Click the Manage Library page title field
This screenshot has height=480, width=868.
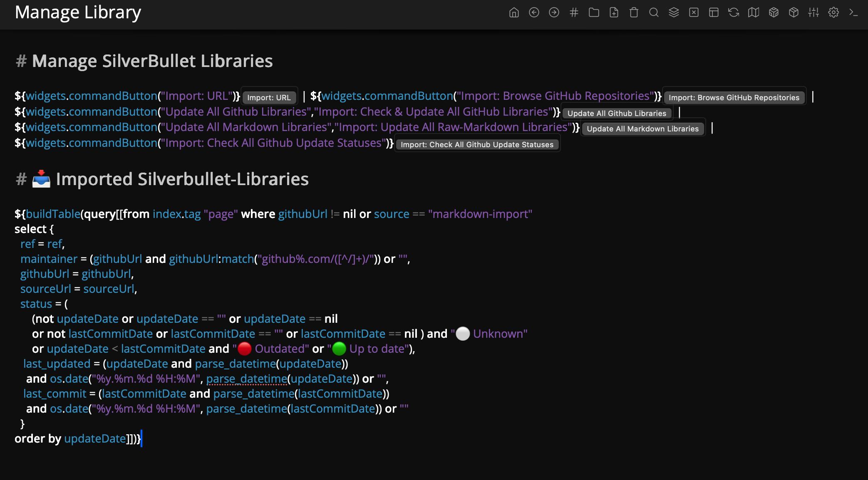78,12
